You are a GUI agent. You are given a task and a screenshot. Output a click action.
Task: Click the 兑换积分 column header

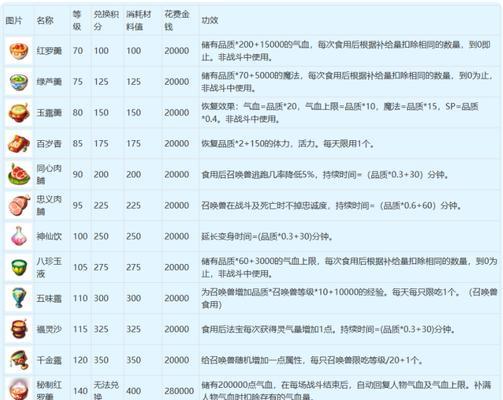pos(106,20)
